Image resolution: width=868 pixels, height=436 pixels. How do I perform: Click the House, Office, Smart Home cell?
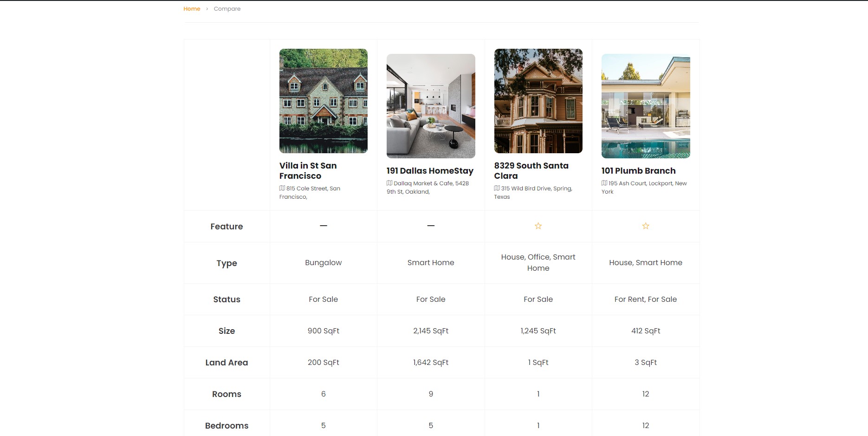tap(538, 263)
